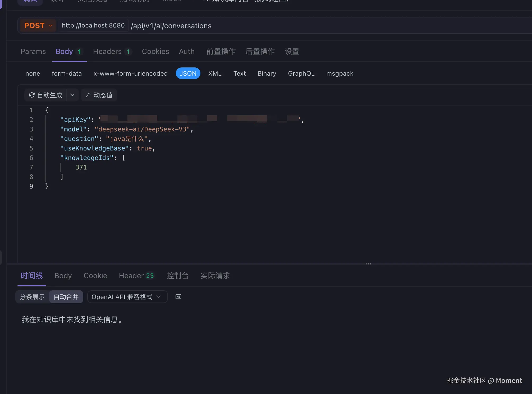Click the Body badge counter

point(80,51)
